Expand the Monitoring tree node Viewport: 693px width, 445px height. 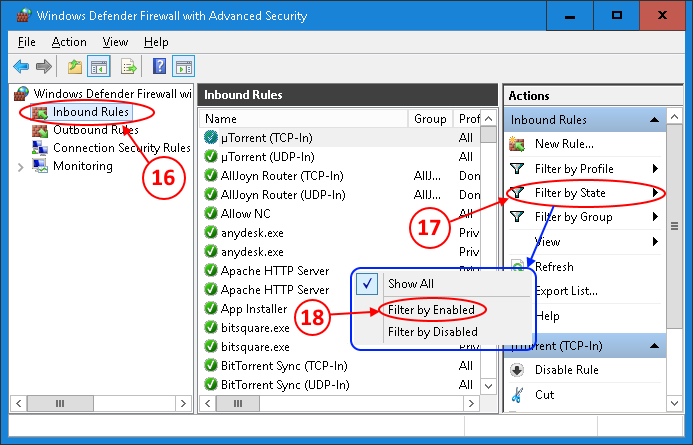click(21, 167)
